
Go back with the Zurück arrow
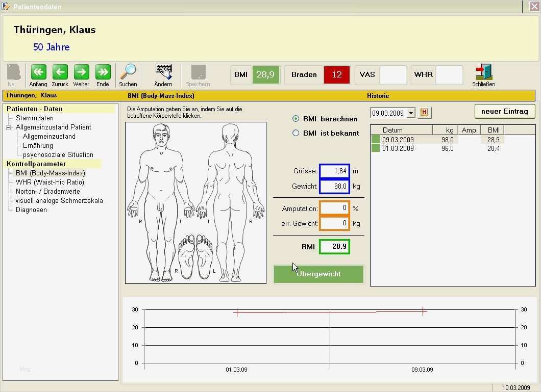pos(60,72)
